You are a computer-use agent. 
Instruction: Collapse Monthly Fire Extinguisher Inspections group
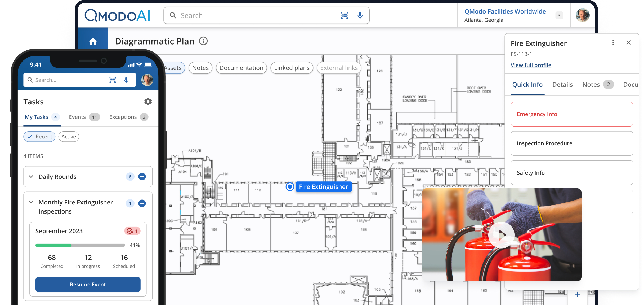pos(31,202)
